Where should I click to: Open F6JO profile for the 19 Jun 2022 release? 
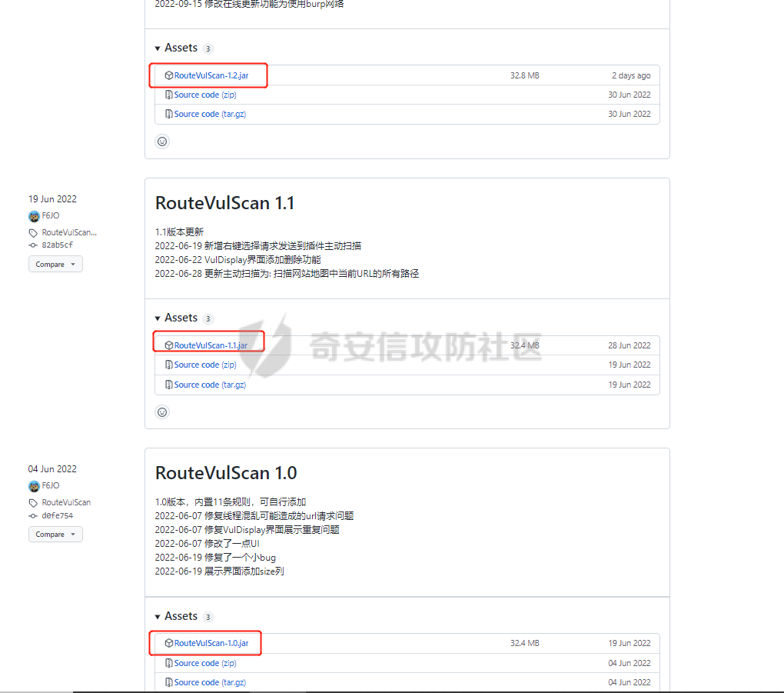pyautogui.click(x=51, y=215)
